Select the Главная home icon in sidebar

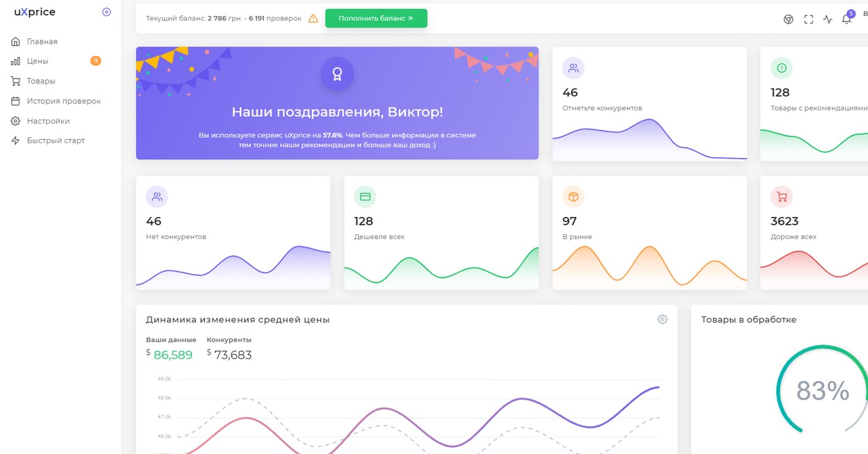[15, 41]
